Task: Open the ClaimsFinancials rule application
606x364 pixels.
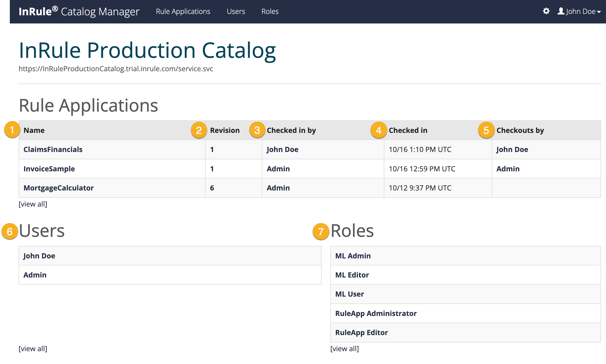Action: 53,150
